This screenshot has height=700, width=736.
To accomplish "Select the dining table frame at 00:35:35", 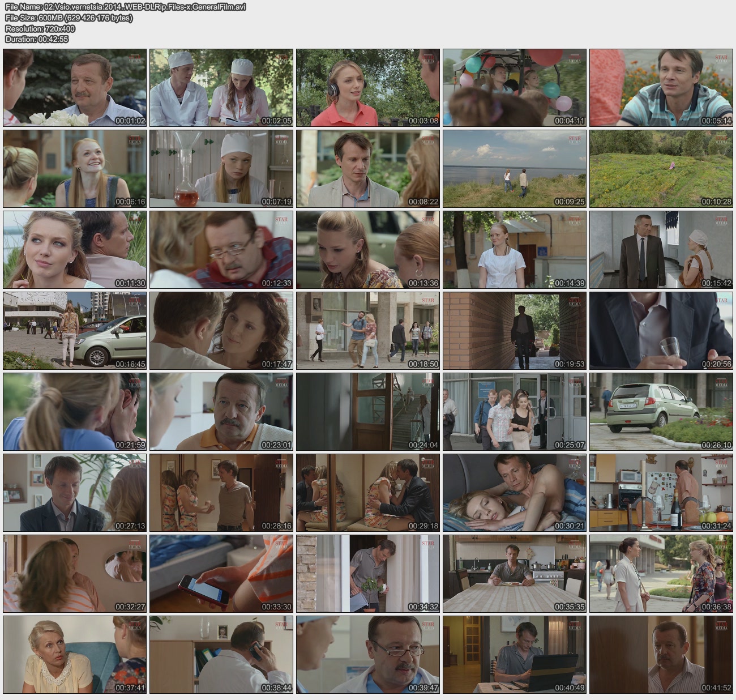I will click(x=515, y=574).
